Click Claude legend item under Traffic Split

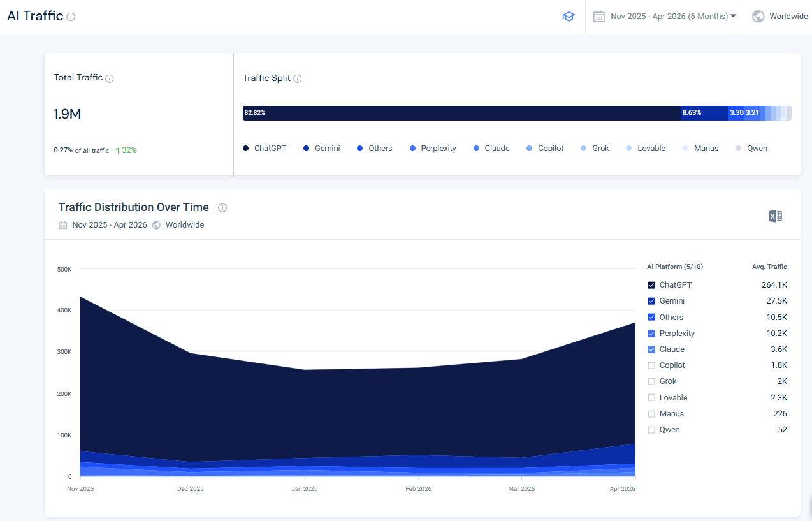pos(491,149)
